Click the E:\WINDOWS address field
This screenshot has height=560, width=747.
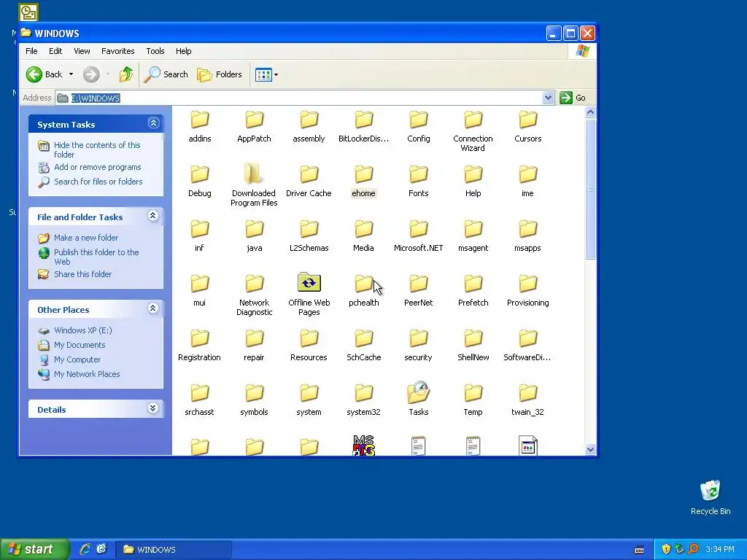pyautogui.click(x=305, y=98)
